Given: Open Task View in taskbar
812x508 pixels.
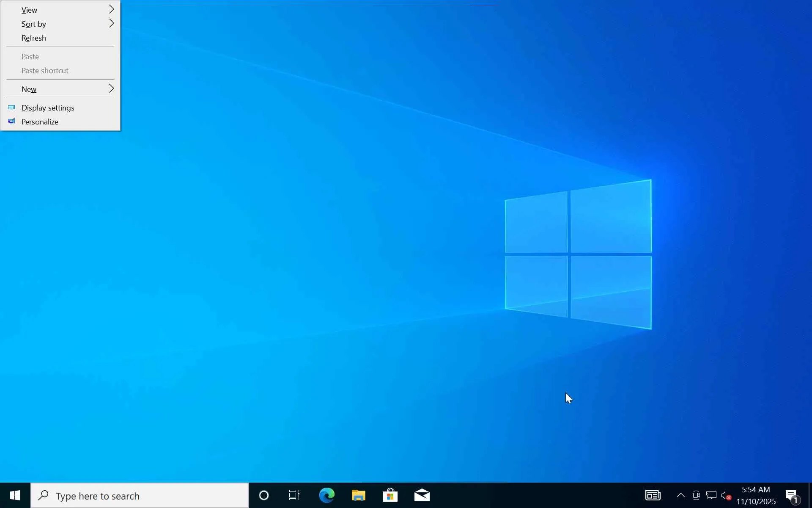Looking at the screenshot, I should (x=294, y=495).
